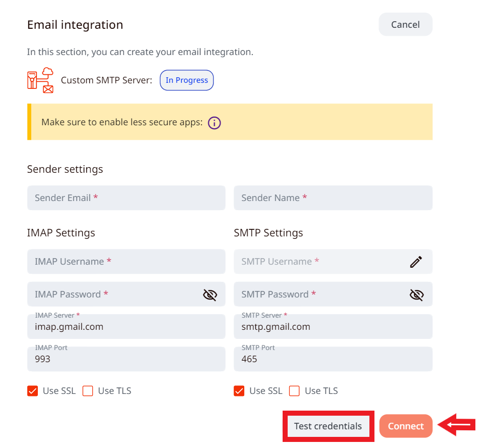Image resolution: width=487 pixels, height=448 pixels.
Task: Select the SMTP Port field showing 465
Action: click(x=333, y=359)
